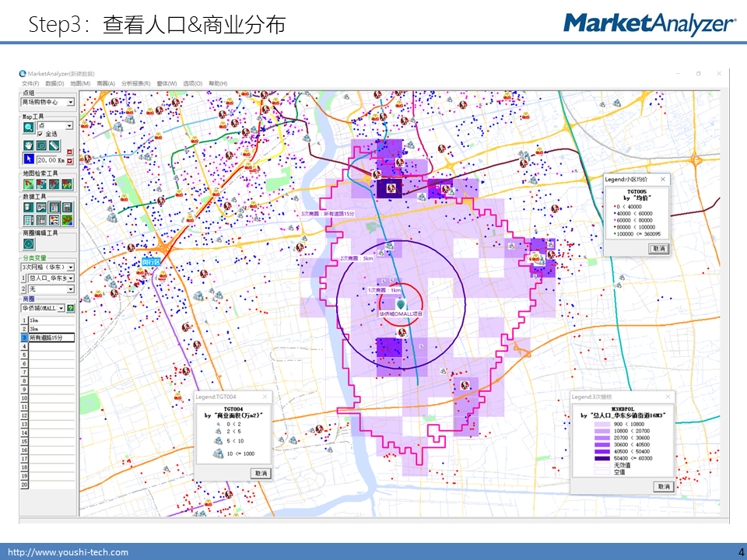Open the 窗体(W) menu
The image size is (747, 560).
pos(167,84)
